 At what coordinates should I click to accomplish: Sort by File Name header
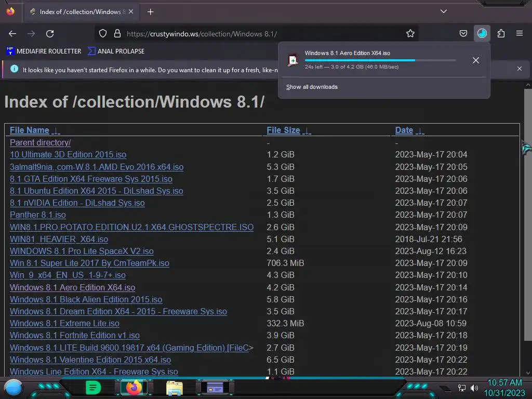(30, 130)
